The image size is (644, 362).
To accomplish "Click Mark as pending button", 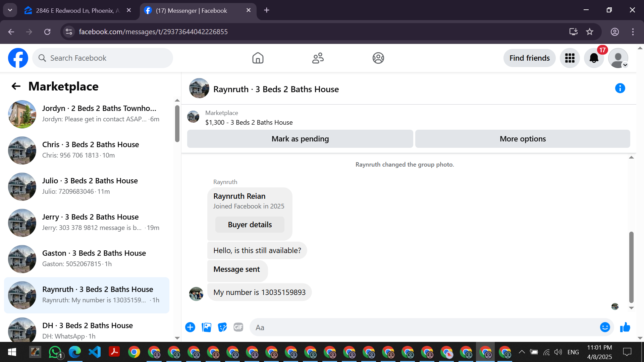I will point(300,139).
